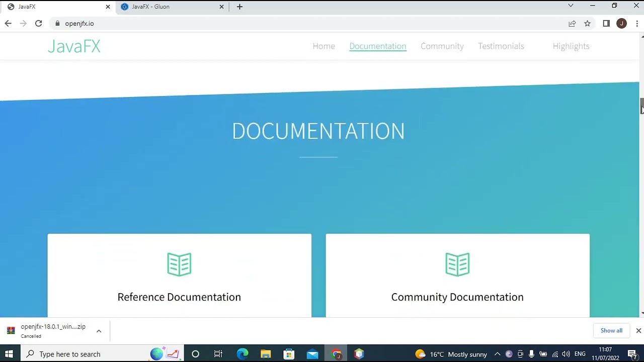Screen dimensions: 644x362
Task: Open the browser side panel
Action: point(606,23)
